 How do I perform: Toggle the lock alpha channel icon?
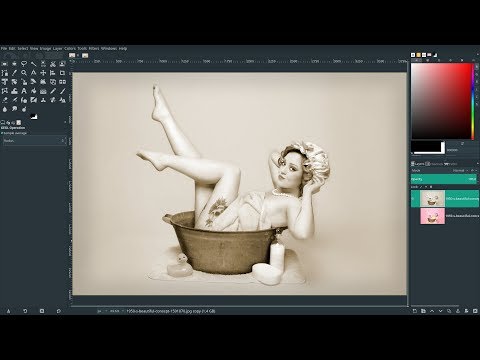(431, 187)
